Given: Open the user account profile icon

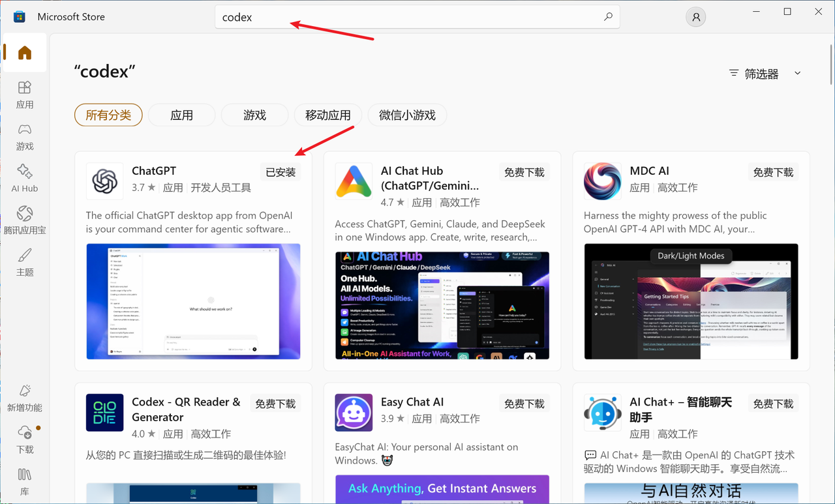Looking at the screenshot, I should click(x=696, y=17).
